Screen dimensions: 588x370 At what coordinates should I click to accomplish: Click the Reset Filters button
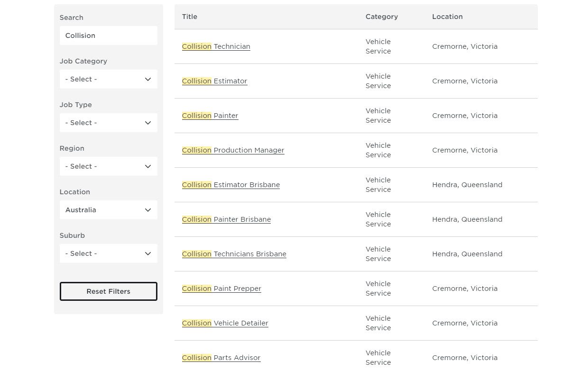[108, 291]
